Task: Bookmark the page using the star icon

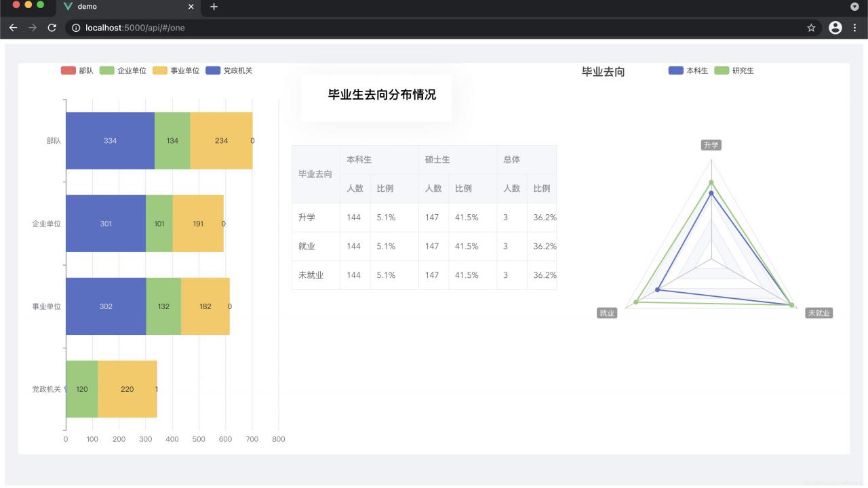Action: (811, 28)
